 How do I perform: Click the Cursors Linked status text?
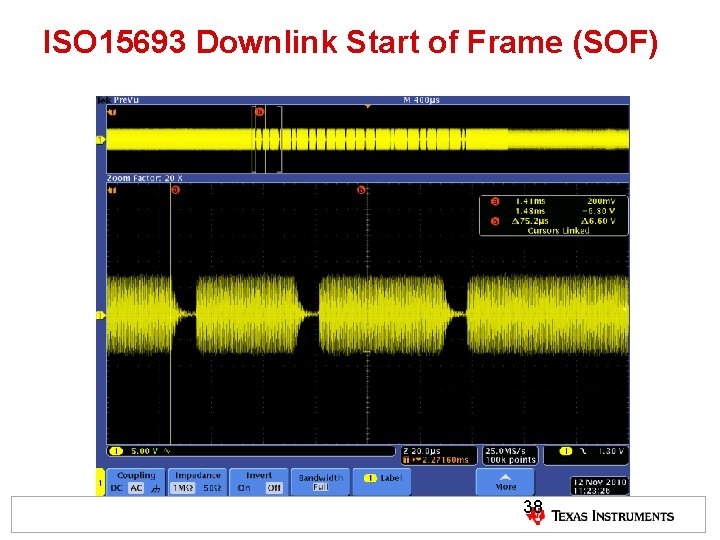558,231
